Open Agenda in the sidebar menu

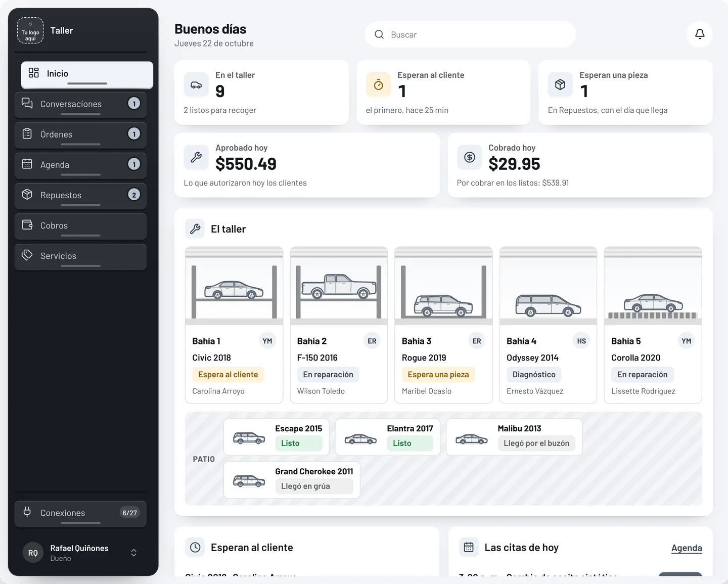tap(80, 165)
